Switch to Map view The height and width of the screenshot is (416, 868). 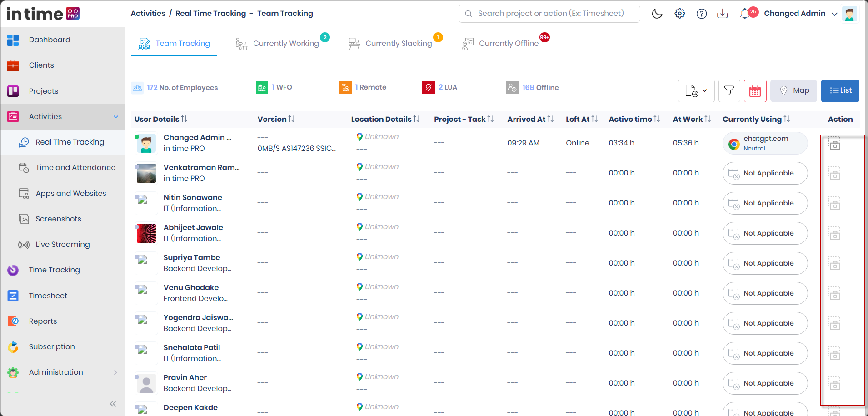(794, 91)
